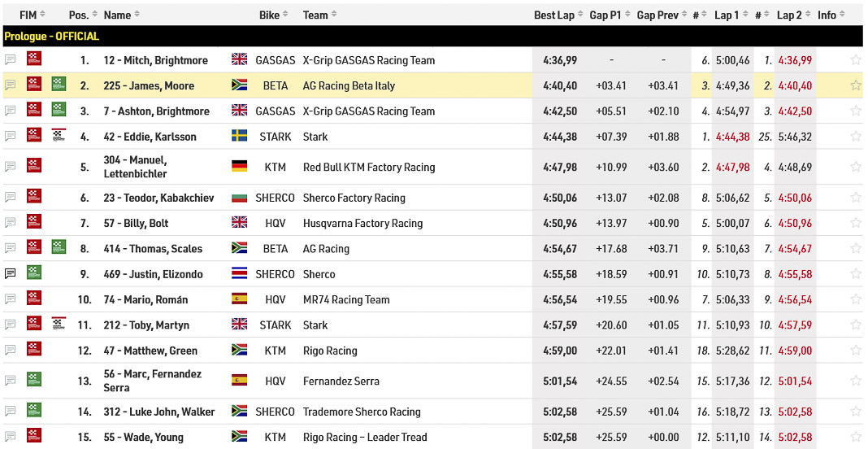Click Costa Rica flag for Justin Elizondo
Screen dimensions: 868x449
point(239,273)
